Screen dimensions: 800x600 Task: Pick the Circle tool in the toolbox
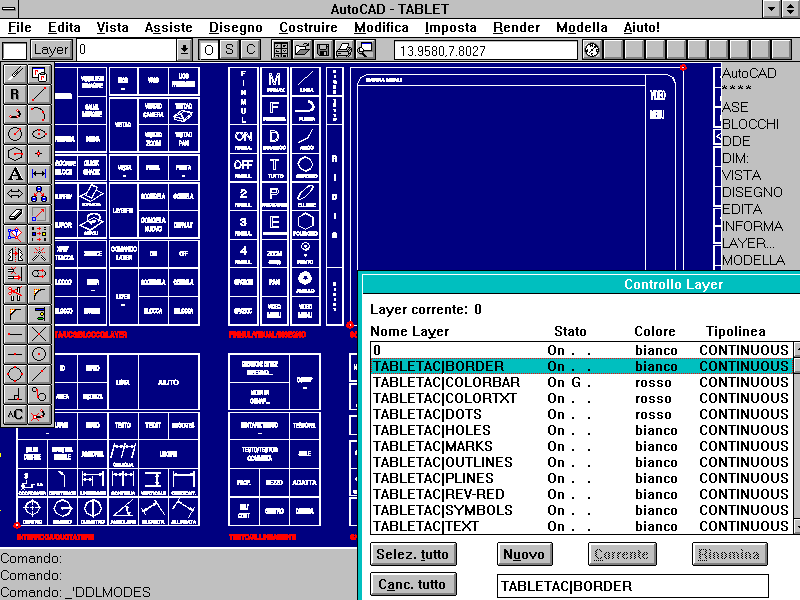tap(15, 134)
